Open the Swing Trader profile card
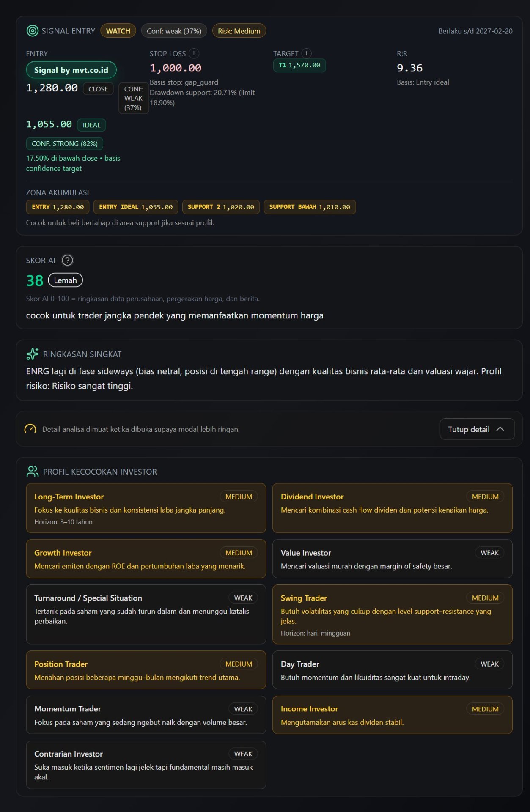Image resolution: width=530 pixels, height=812 pixels. pos(392,614)
